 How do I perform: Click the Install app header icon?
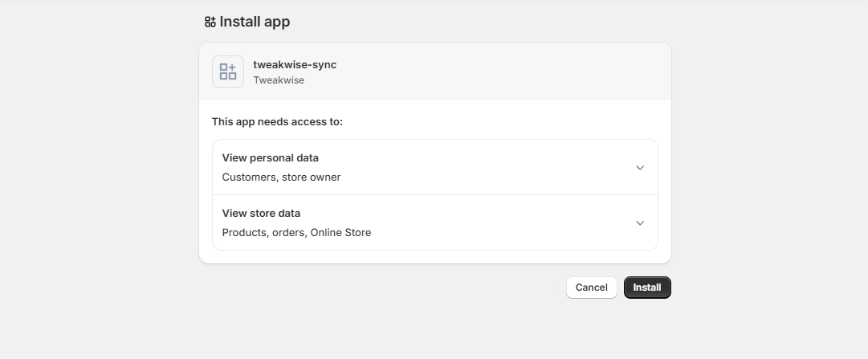[x=210, y=22]
